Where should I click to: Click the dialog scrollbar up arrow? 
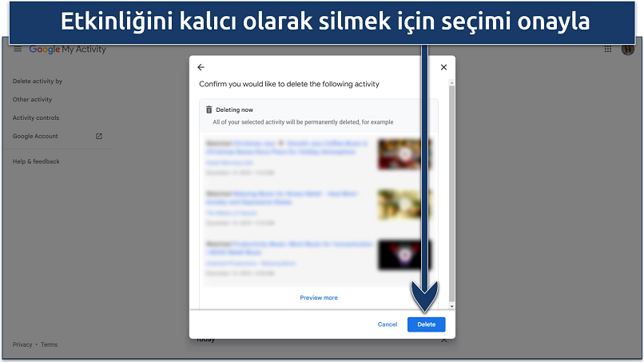pyautogui.click(x=451, y=82)
